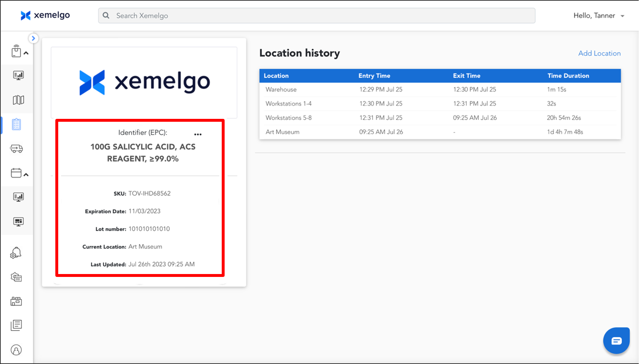Click the Location history heading
Image resolution: width=640 pixels, height=364 pixels.
300,53
